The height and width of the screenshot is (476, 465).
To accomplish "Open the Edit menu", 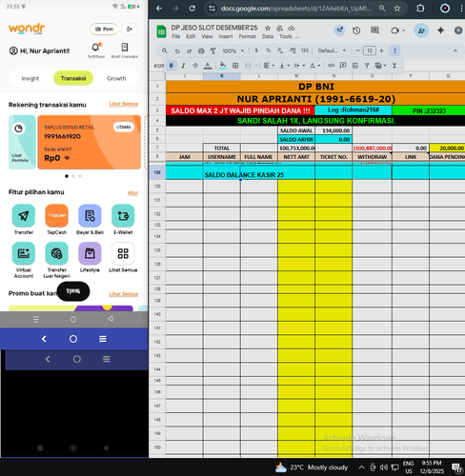I will (x=191, y=36).
